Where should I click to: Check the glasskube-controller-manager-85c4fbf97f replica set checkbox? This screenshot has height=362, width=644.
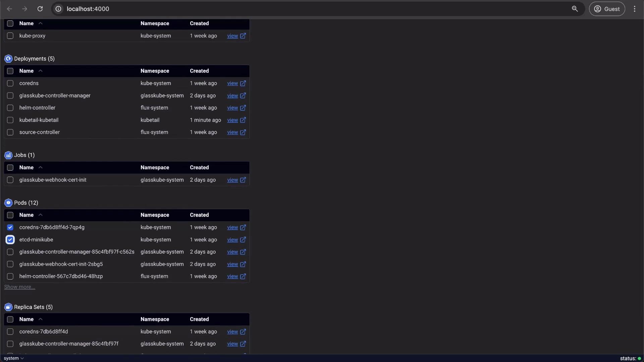(10, 344)
